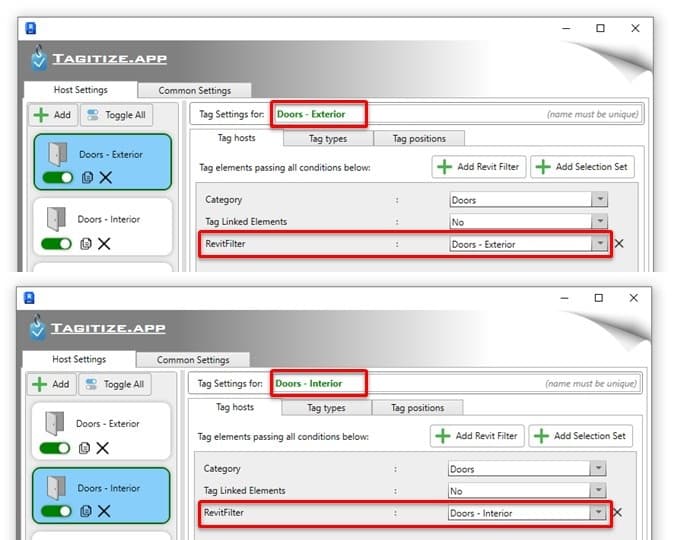
Task: Select Host Settings tab in the top window
Action: click(x=80, y=89)
